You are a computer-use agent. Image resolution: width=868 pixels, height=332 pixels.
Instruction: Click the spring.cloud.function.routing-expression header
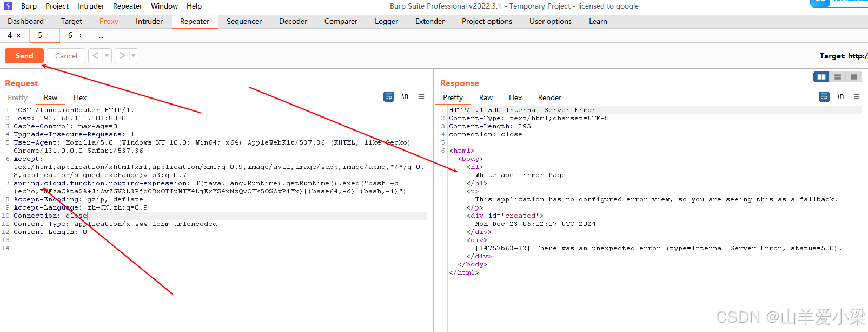pos(102,183)
